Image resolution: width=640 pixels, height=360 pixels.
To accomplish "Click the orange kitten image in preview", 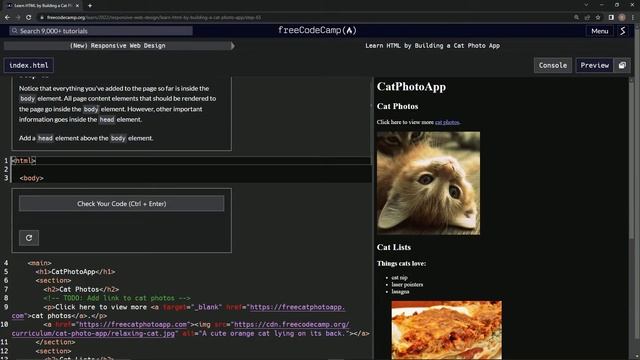I will click(x=428, y=183).
